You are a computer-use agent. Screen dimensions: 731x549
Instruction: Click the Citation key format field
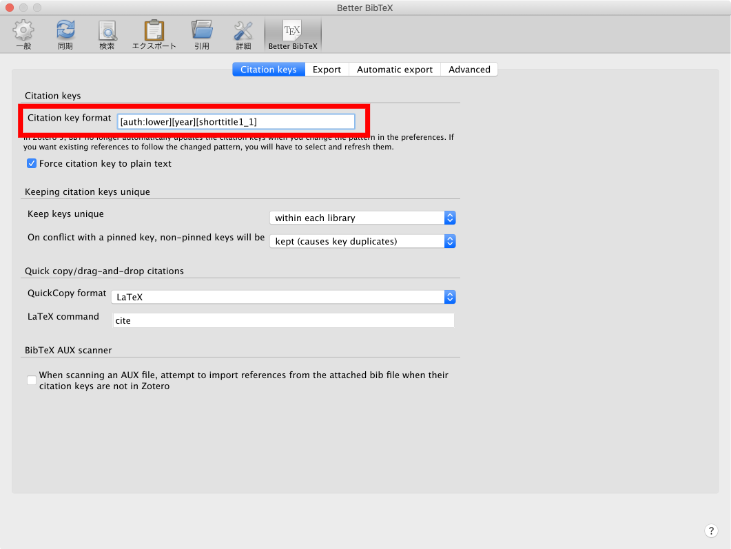(235, 121)
